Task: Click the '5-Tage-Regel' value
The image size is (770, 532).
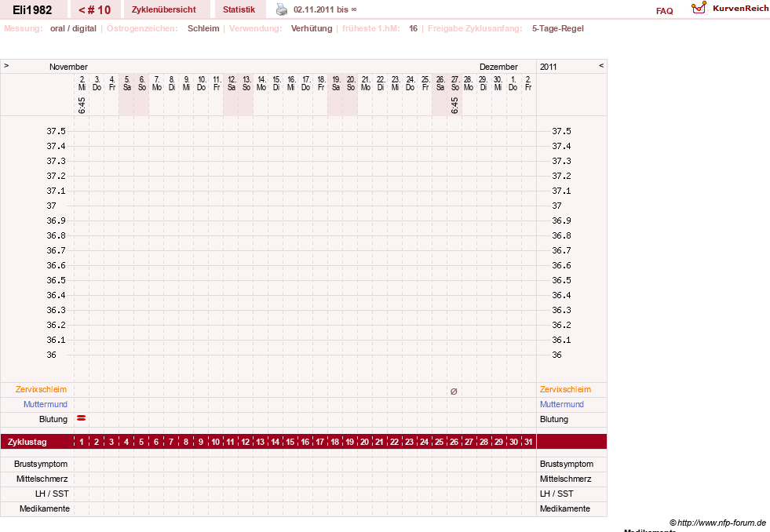Action: [558, 28]
